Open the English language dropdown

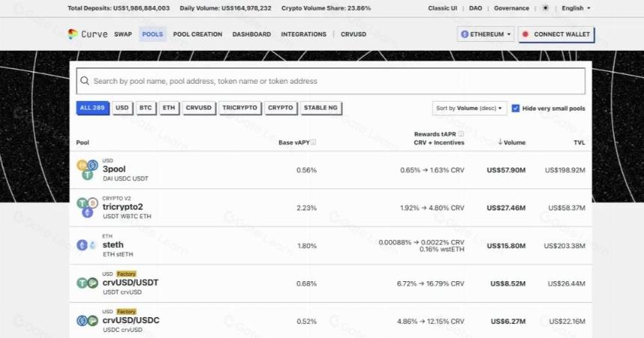(x=576, y=7)
